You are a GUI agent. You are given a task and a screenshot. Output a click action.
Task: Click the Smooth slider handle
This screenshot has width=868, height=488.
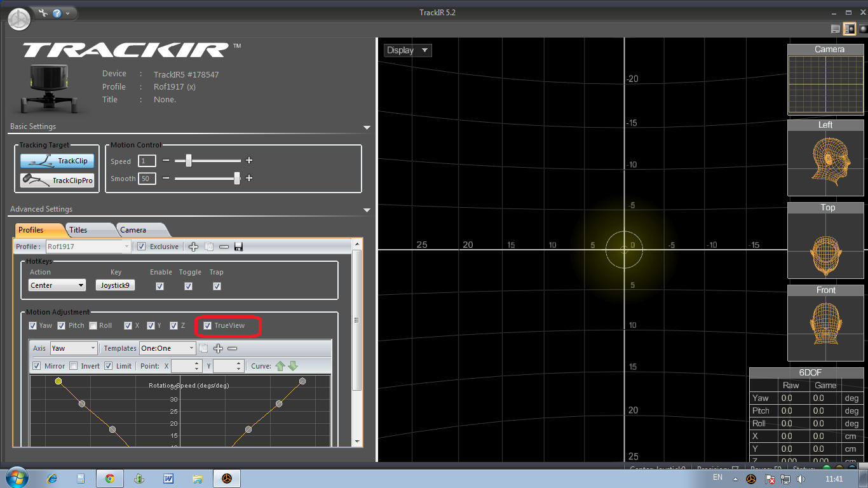coord(237,179)
